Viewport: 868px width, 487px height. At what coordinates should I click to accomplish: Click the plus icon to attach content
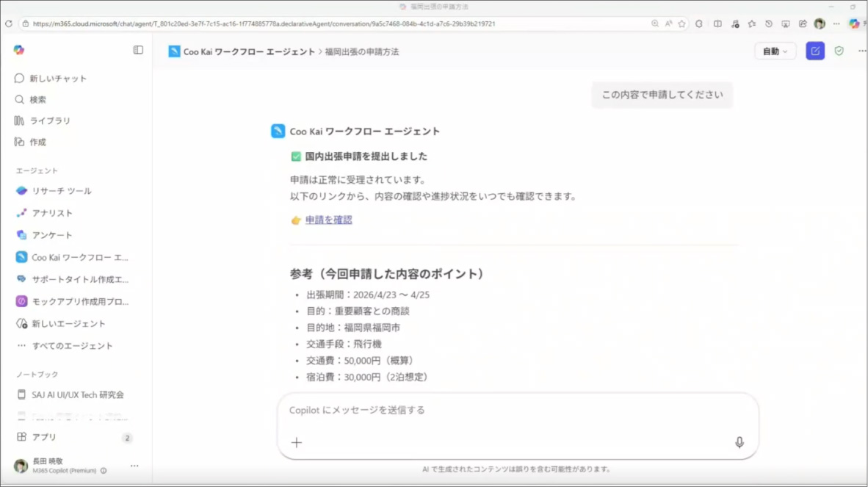coord(296,442)
